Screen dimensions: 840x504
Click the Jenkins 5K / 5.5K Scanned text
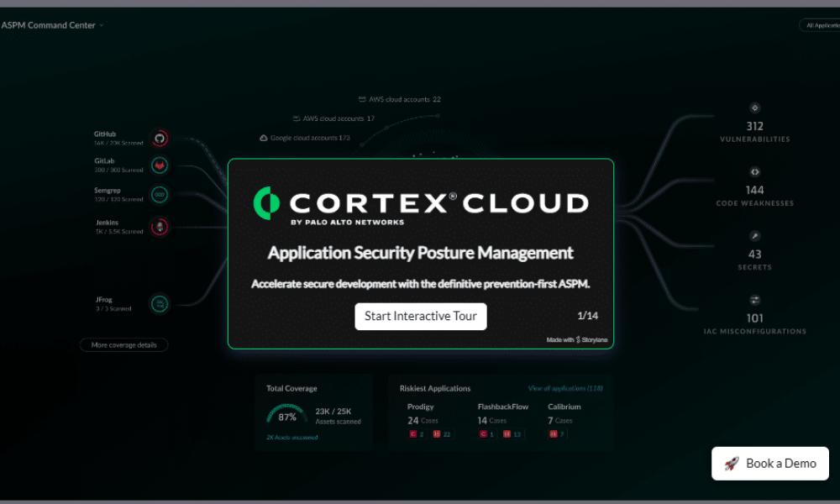point(119,231)
